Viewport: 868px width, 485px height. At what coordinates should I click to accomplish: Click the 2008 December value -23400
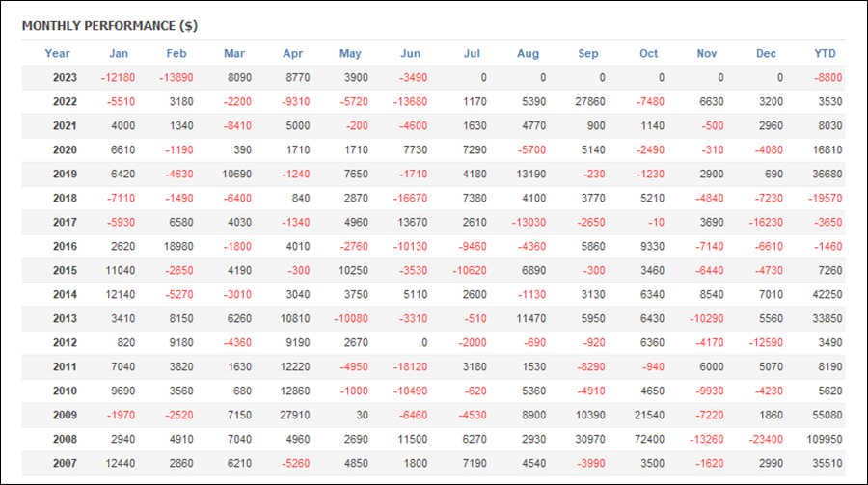tap(766, 439)
